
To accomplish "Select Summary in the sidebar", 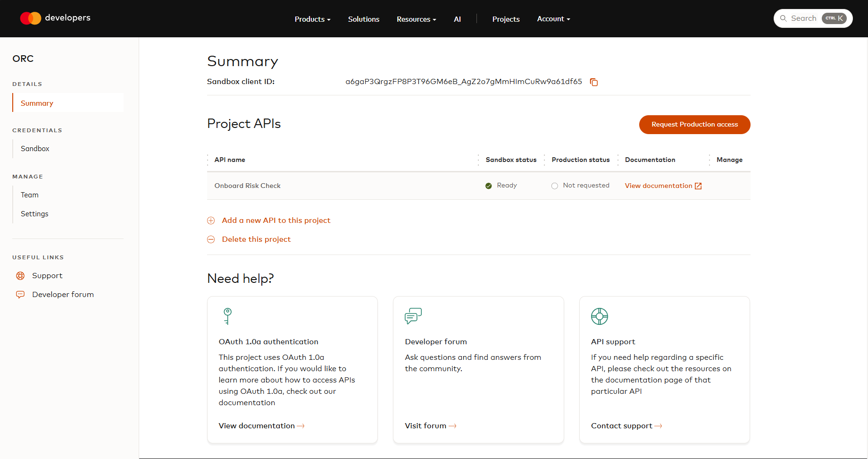I will point(68,103).
